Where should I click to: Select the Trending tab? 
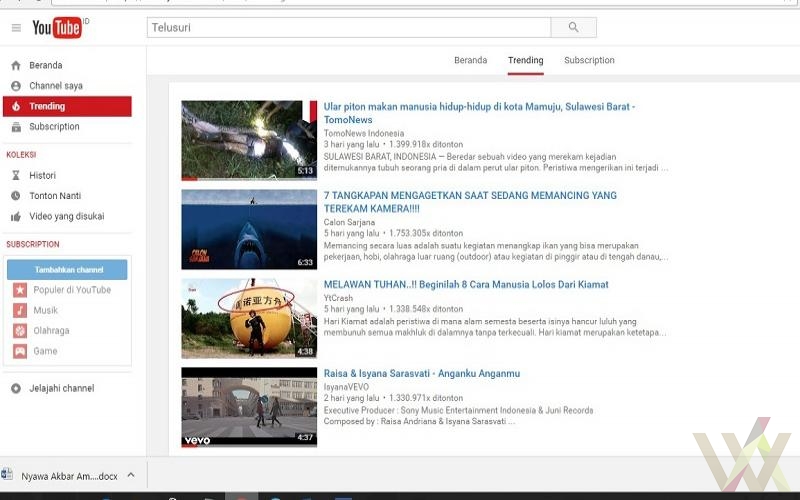[x=526, y=60]
